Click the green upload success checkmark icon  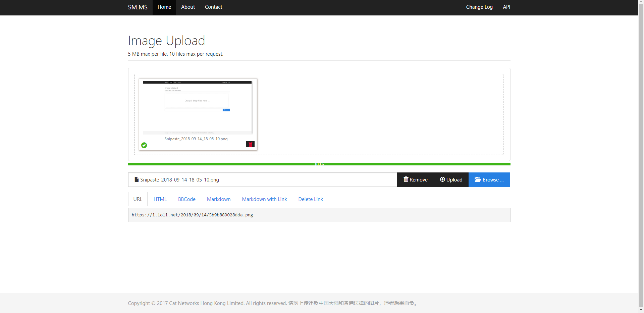click(144, 145)
